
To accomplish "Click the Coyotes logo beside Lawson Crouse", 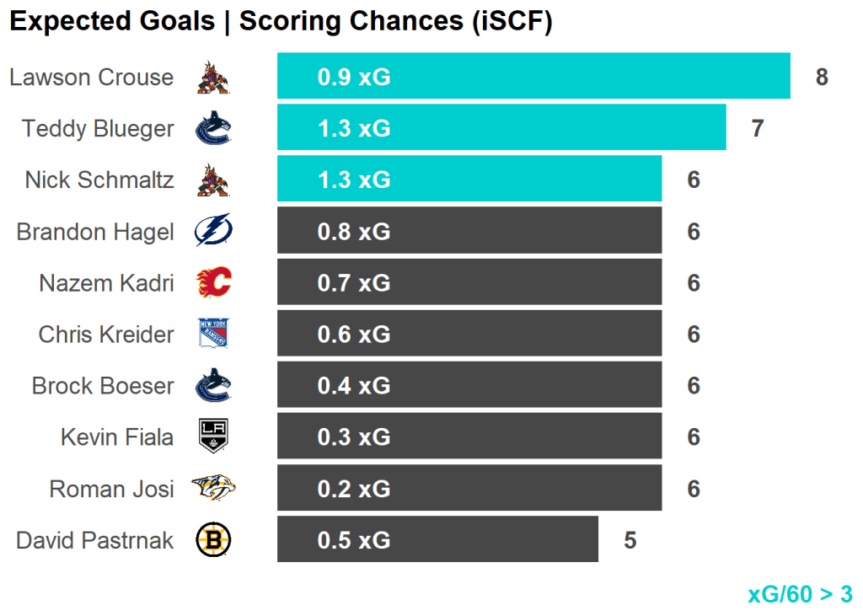I will (212, 78).
